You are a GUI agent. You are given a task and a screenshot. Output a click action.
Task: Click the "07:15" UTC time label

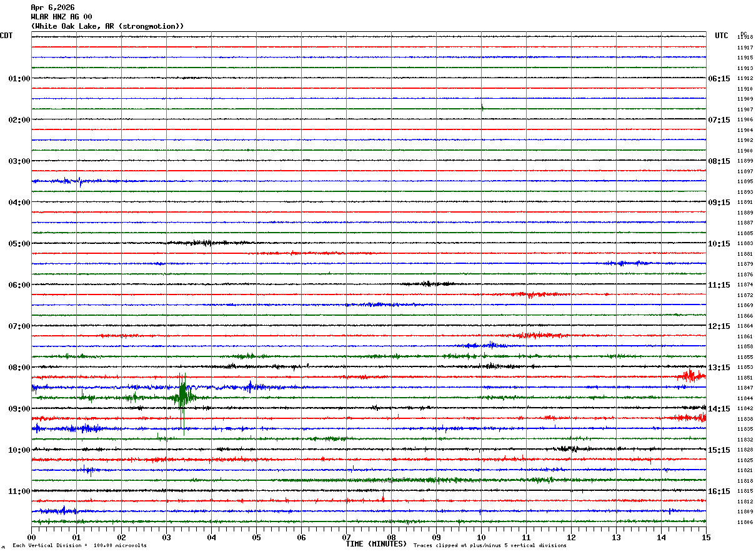click(x=719, y=120)
